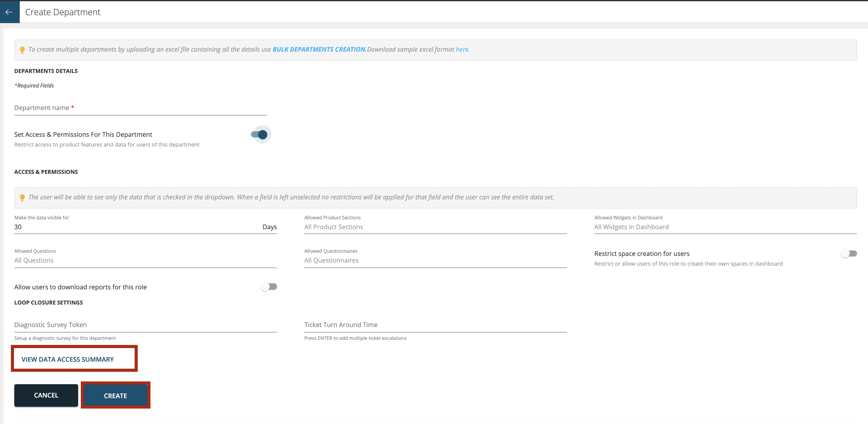Viewport: 868px width, 424px height.
Task: Select the 'LOOP CLOSURE SETTINGS' heading
Action: [49, 302]
